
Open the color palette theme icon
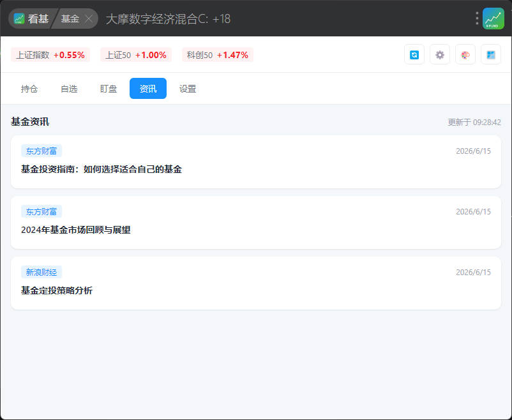point(465,54)
